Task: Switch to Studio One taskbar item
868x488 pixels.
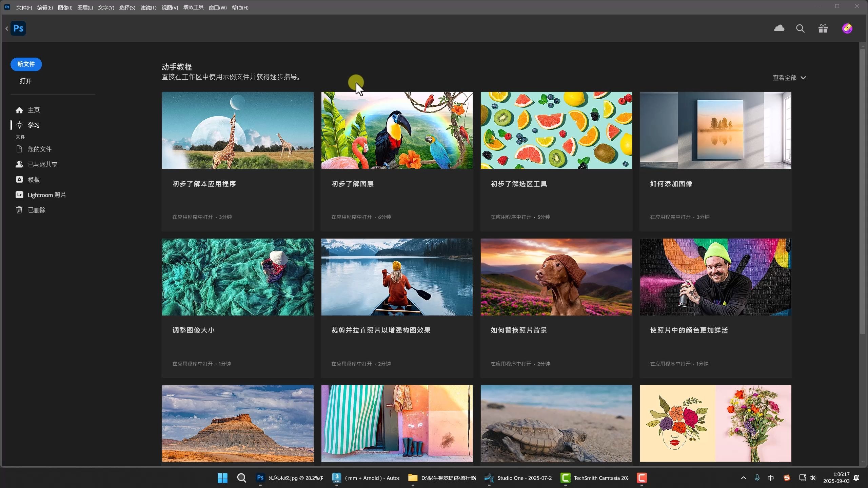Action: [518, 478]
